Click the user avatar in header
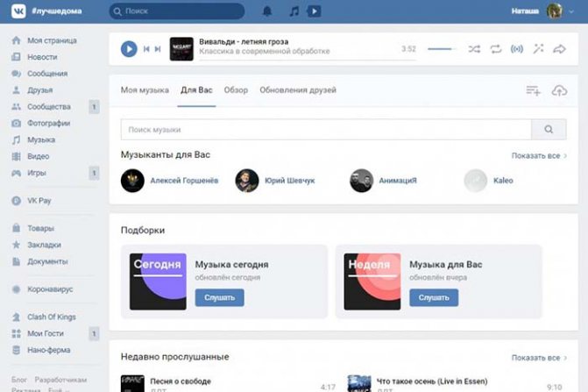Screen dimensions: 588x392 click(554, 11)
